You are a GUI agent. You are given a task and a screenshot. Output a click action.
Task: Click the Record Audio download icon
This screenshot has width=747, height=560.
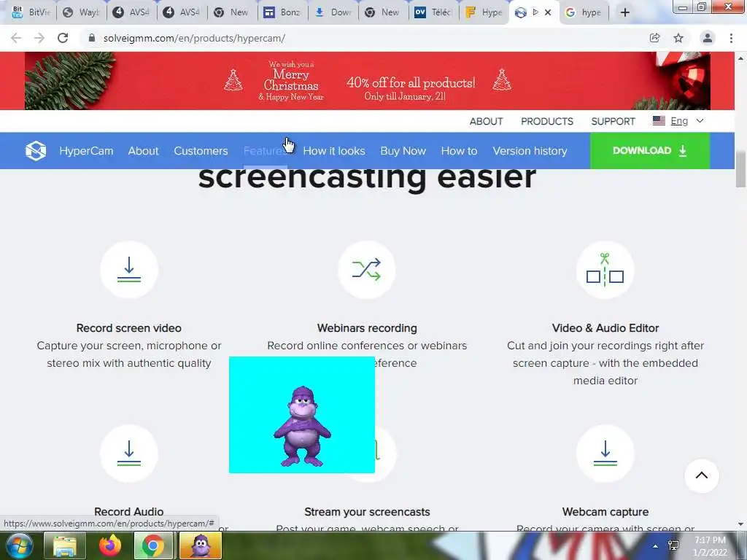pos(129,454)
